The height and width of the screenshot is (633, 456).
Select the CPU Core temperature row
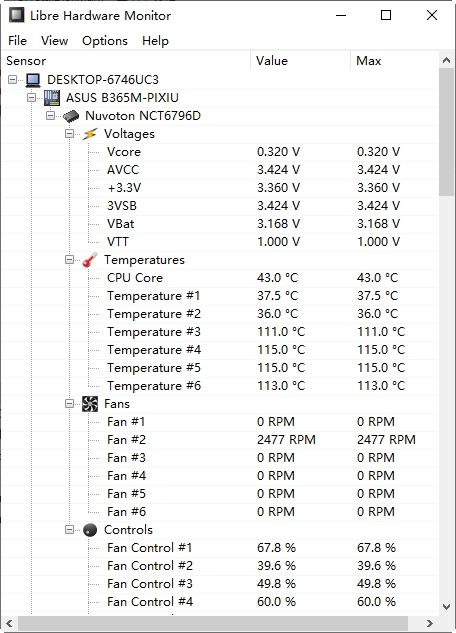click(221, 278)
